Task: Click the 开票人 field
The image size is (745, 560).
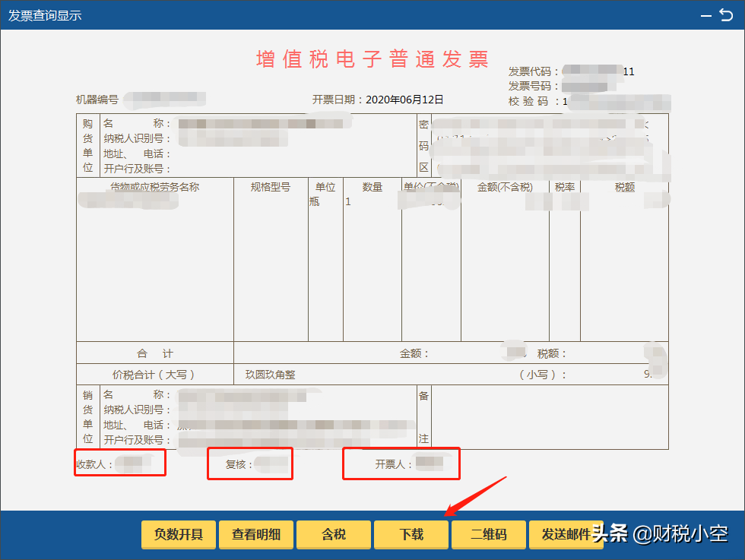Action: click(x=401, y=463)
